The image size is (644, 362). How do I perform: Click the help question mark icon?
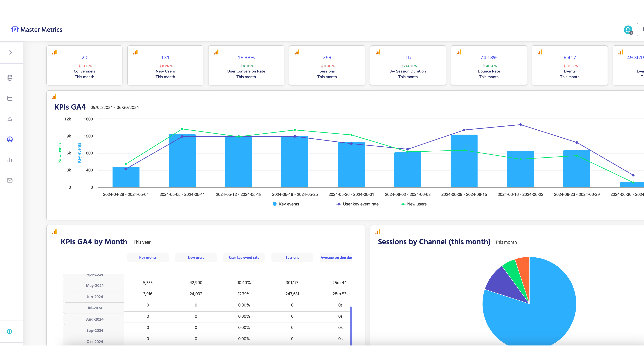pyautogui.click(x=9, y=332)
